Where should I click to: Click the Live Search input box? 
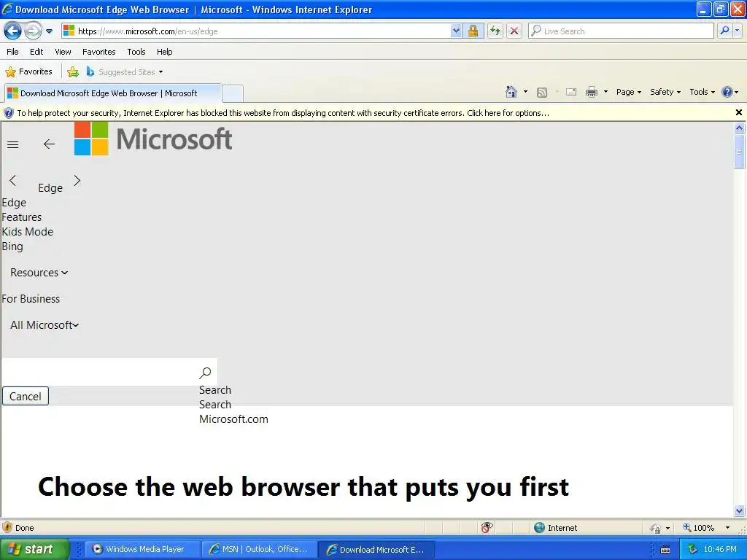pos(621,31)
